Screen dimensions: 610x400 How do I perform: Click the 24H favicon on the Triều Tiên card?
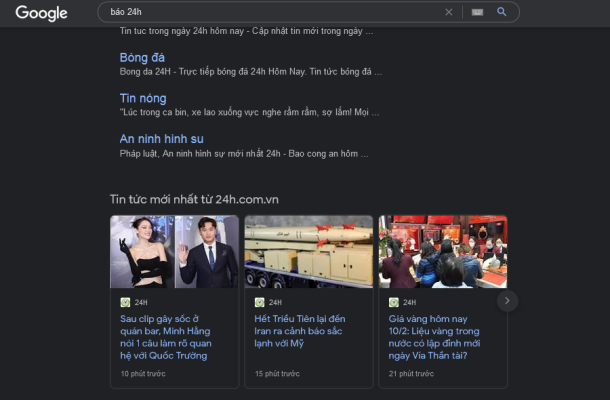click(x=259, y=302)
